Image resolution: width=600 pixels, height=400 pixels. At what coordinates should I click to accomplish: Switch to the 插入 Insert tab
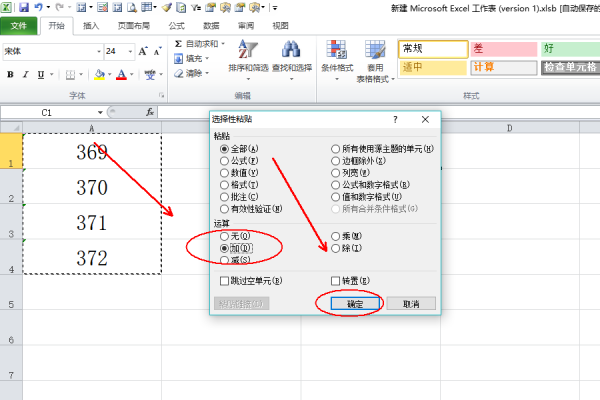point(91,26)
